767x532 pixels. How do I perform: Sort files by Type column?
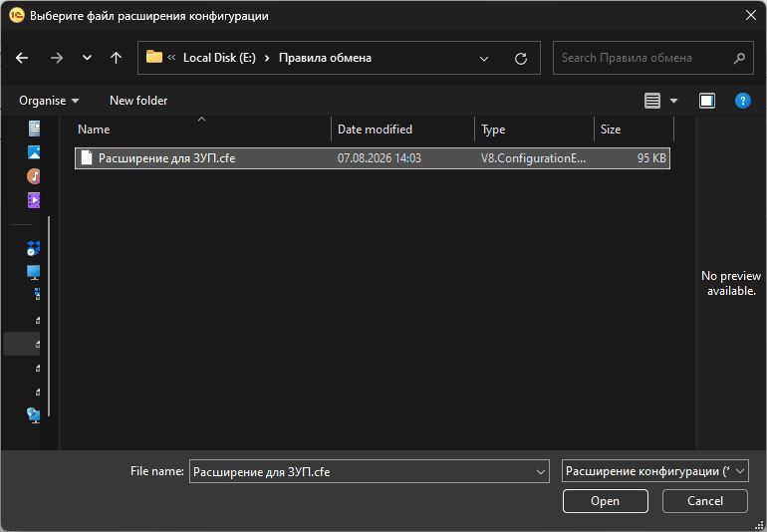coord(534,130)
